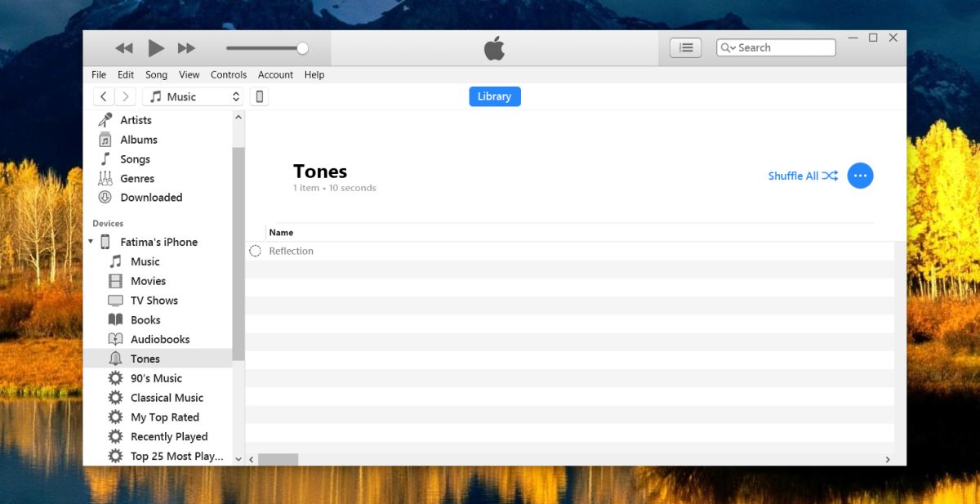
Task: Select the Classical Music playlist label
Action: click(x=167, y=398)
